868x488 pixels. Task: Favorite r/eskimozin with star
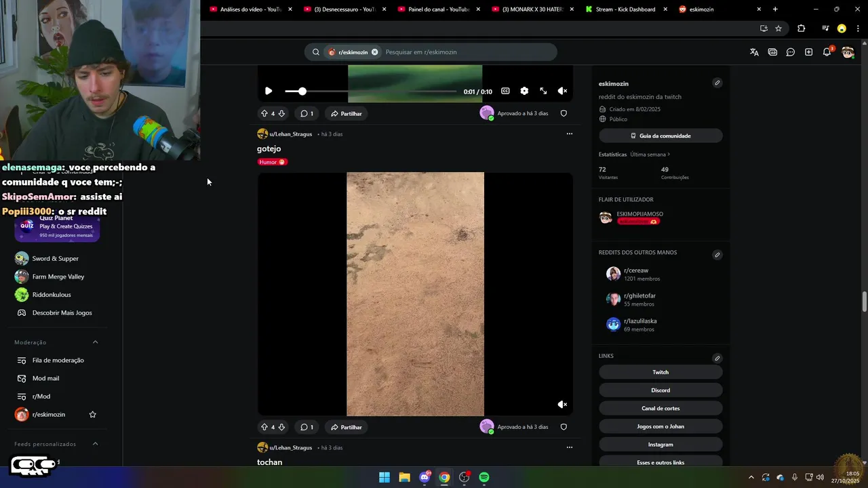click(93, 414)
